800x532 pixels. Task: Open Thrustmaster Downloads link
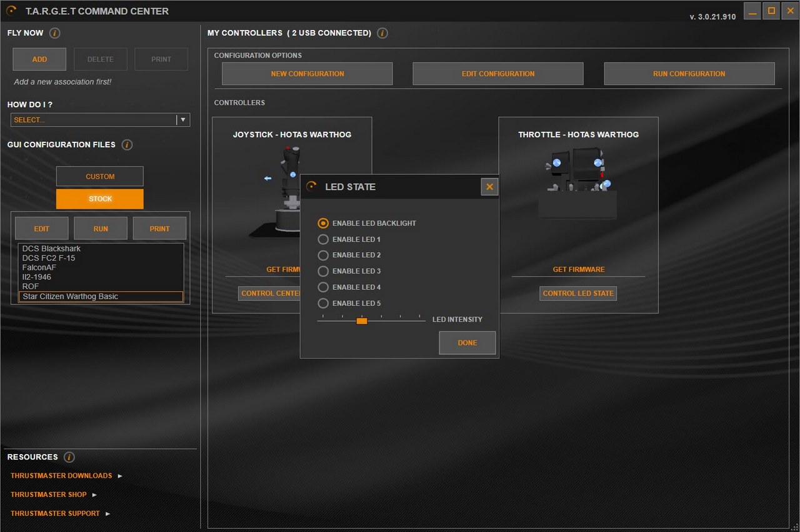click(61, 476)
